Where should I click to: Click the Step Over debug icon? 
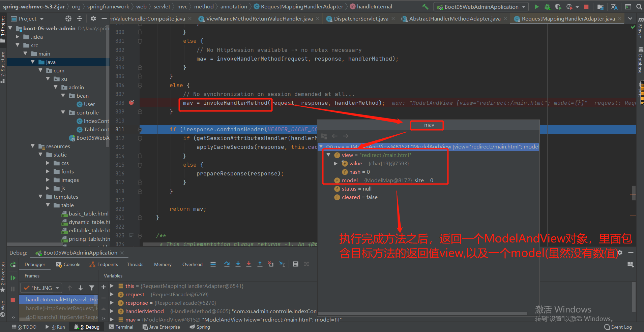[227, 264]
